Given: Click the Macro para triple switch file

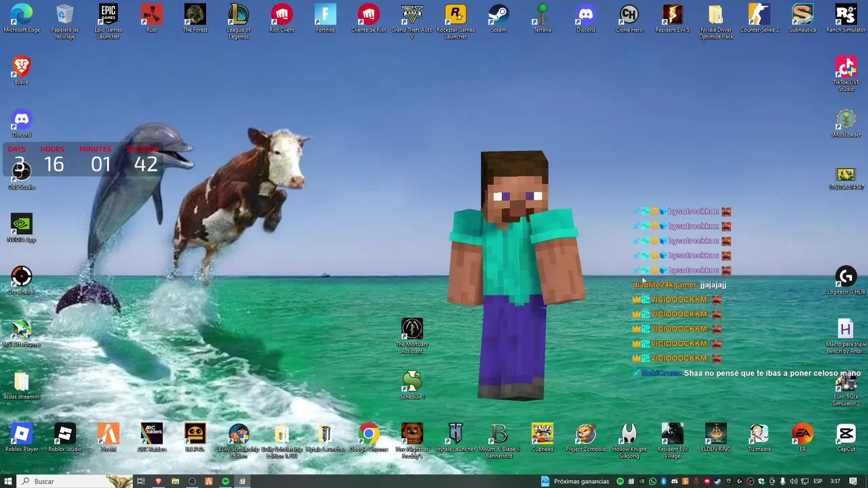Looking at the screenshot, I should pos(846,337).
